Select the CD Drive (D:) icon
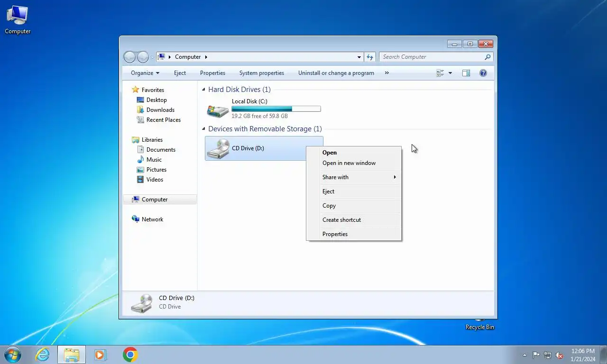The width and height of the screenshot is (607, 364). (x=218, y=148)
